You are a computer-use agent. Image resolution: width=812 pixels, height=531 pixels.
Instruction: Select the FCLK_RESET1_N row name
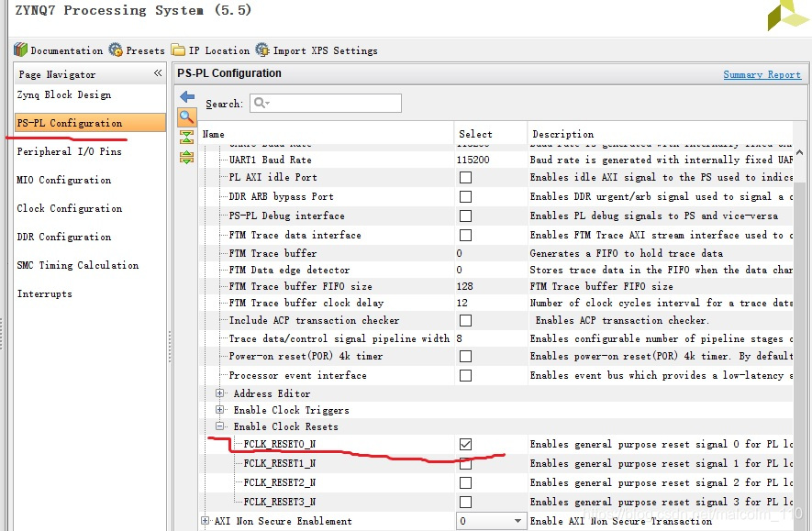pos(280,463)
